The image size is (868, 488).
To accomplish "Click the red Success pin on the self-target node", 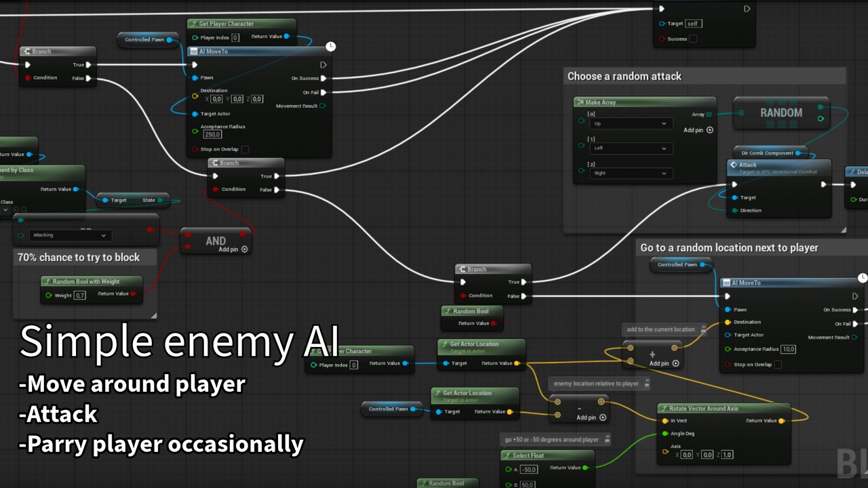I will coord(662,39).
